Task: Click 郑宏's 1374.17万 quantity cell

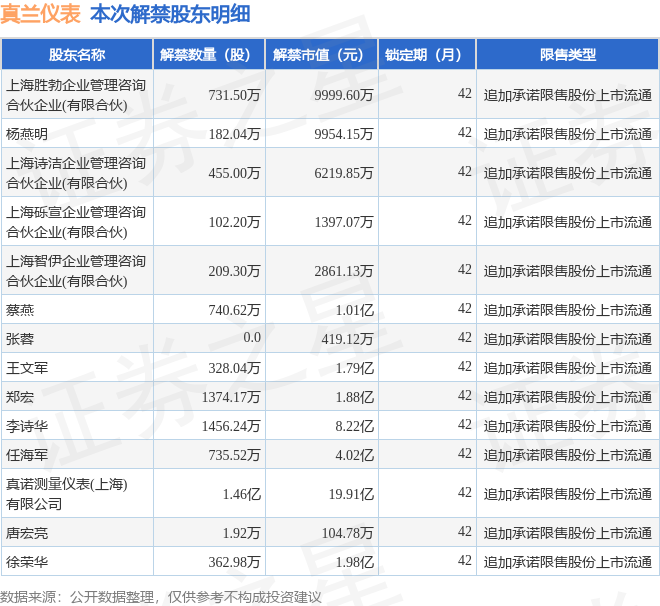Action: [x=209, y=396]
